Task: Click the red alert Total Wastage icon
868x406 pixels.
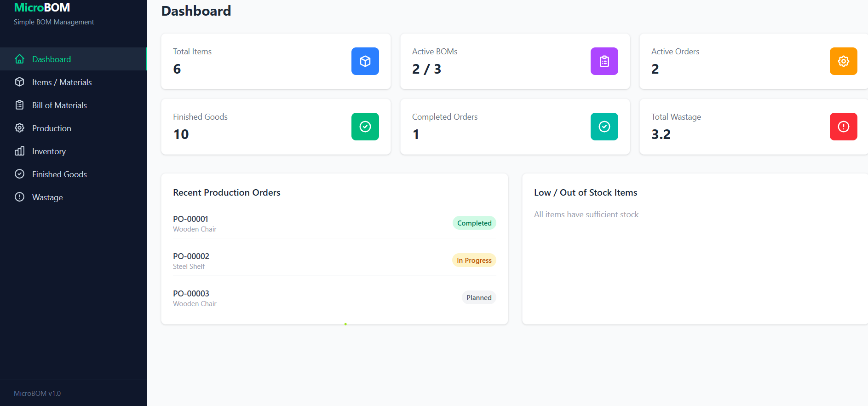Action: pyautogui.click(x=843, y=127)
